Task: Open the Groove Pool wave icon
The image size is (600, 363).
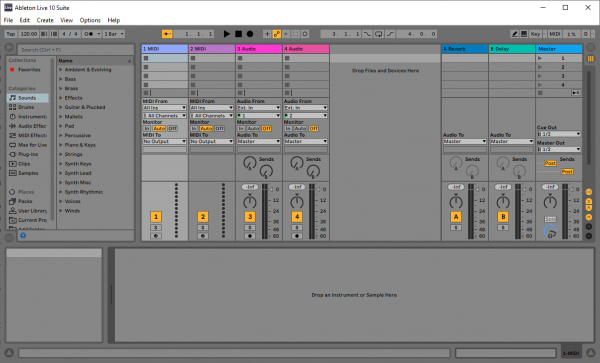Action: [9, 238]
